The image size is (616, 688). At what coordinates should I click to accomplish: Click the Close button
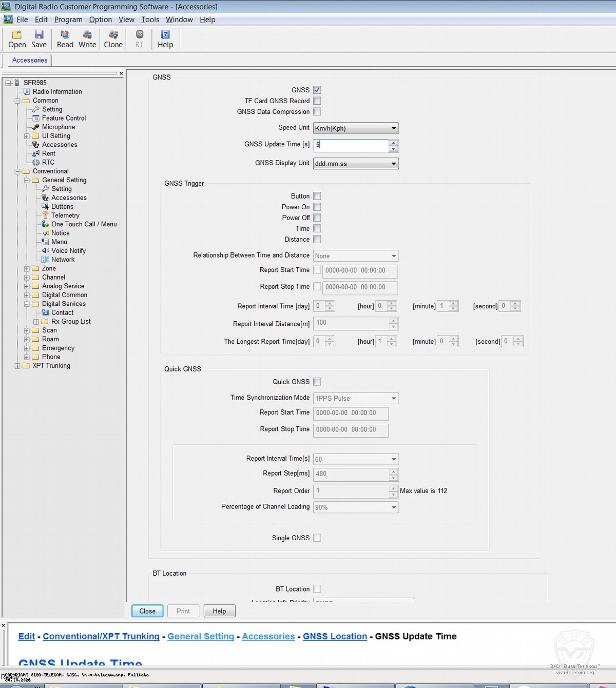coord(147,611)
